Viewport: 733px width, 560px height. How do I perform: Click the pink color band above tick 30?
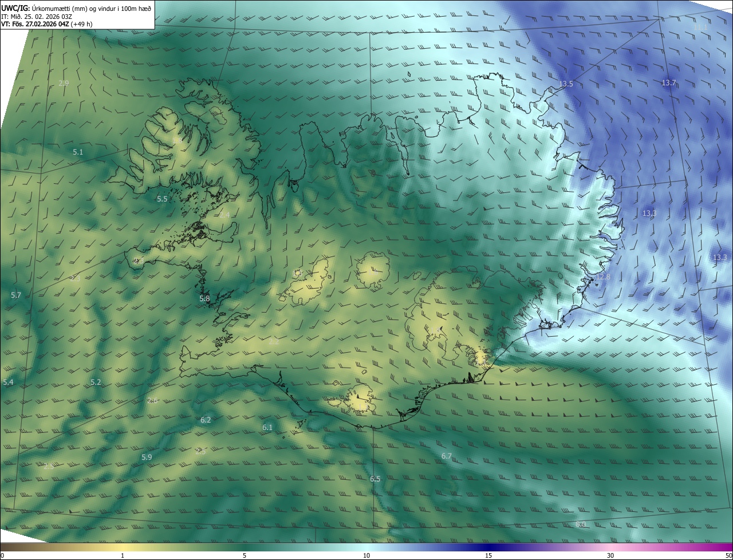610,547
